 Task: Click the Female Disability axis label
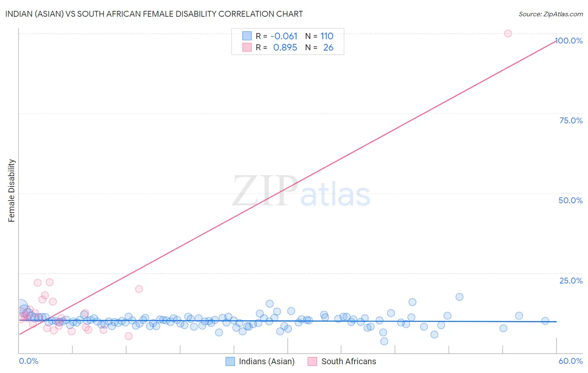(12, 191)
